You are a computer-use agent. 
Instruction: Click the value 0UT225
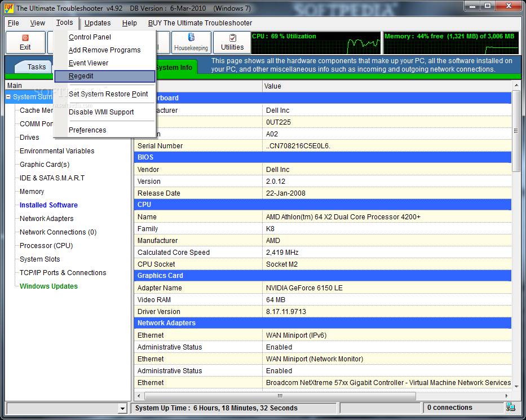pyautogui.click(x=279, y=122)
